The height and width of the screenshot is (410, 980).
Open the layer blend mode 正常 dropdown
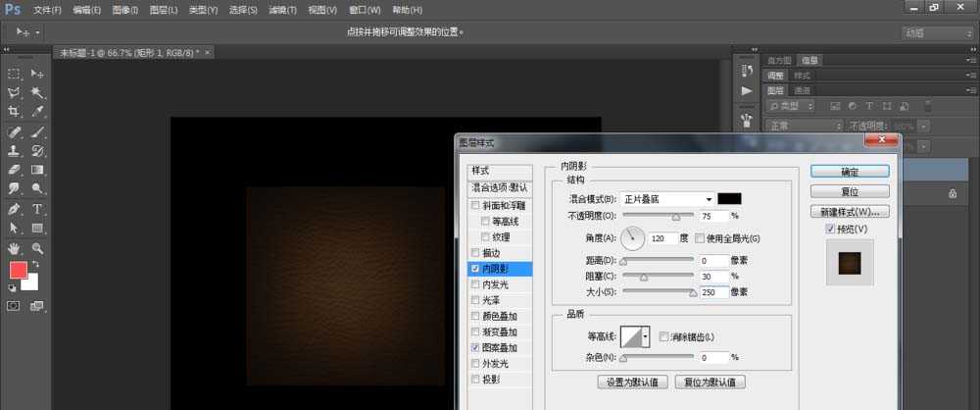pyautogui.click(x=805, y=126)
